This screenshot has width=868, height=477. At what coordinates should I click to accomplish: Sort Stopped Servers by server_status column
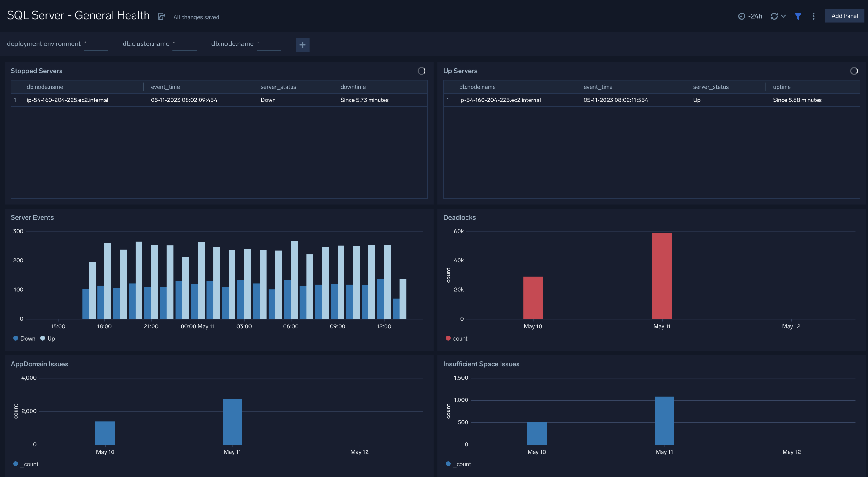[x=278, y=87]
